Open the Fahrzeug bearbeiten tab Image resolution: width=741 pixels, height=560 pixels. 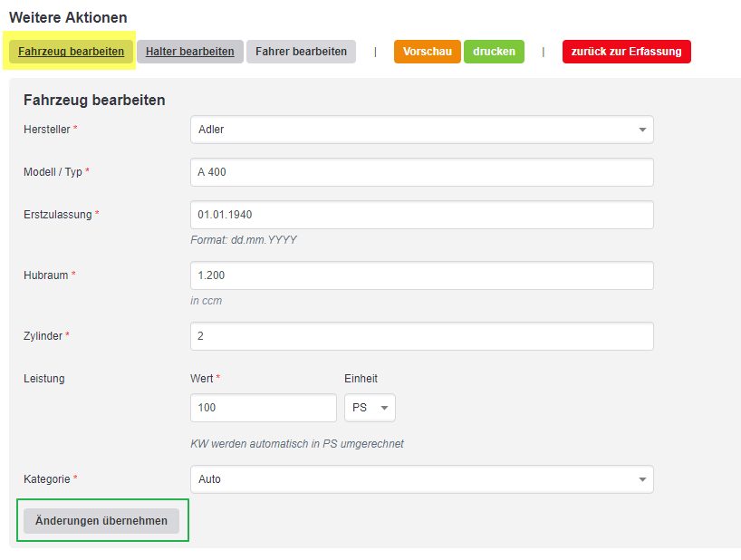(71, 52)
